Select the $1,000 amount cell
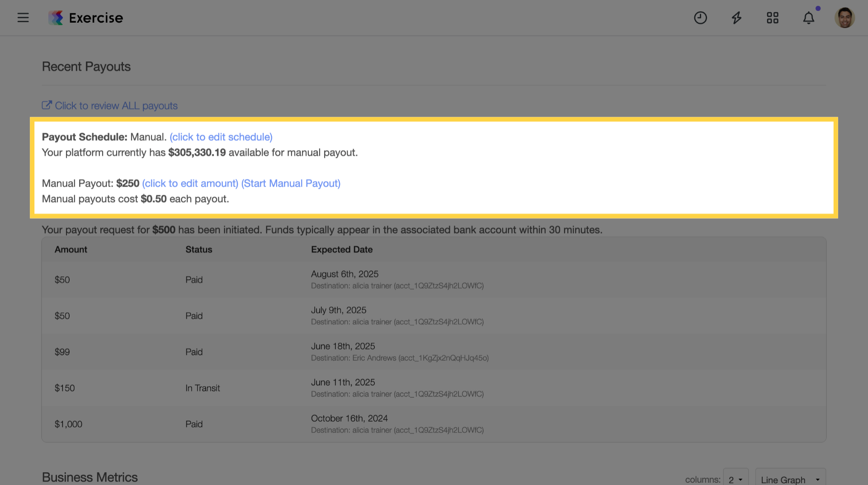 point(68,424)
